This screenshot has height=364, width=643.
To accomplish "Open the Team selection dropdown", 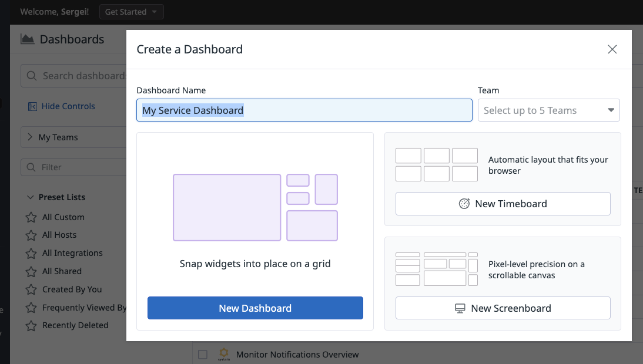I will tap(548, 110).
